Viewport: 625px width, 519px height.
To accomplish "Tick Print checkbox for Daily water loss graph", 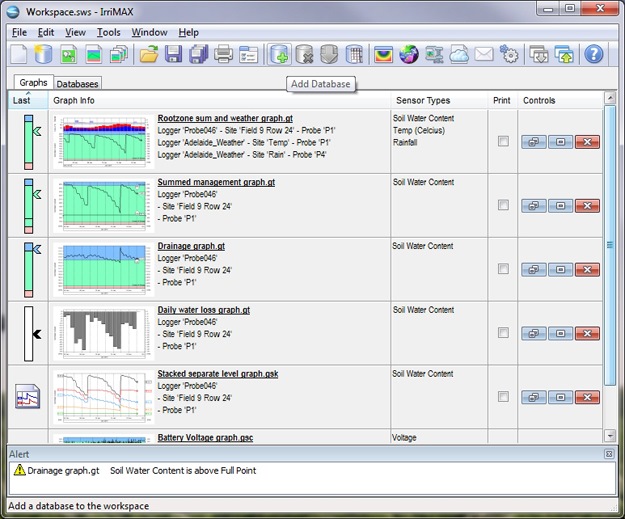I will (503, 332).
